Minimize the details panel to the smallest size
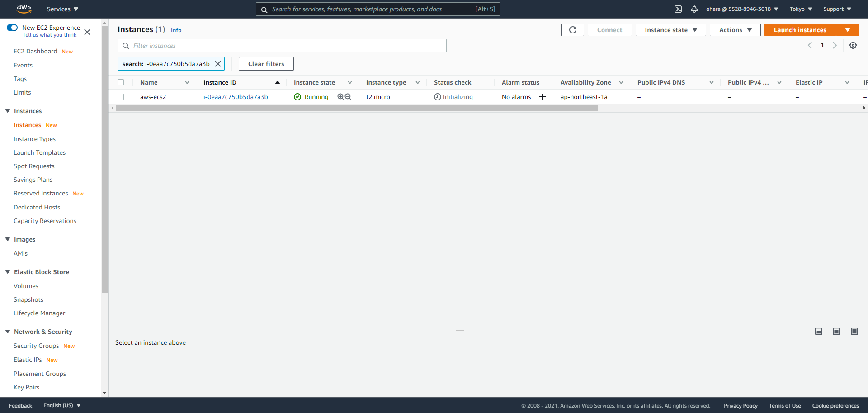The image size is (868, 413). (819, 331)
